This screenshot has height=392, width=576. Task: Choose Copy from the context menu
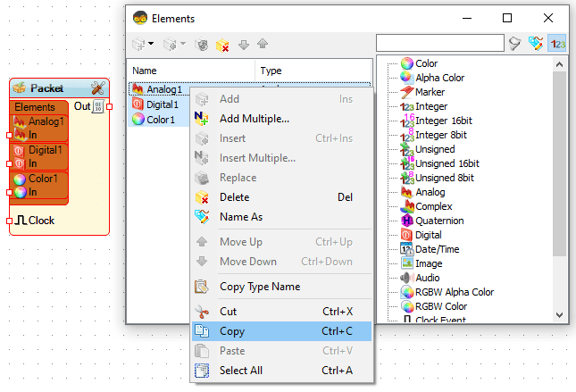click(282, 331)
